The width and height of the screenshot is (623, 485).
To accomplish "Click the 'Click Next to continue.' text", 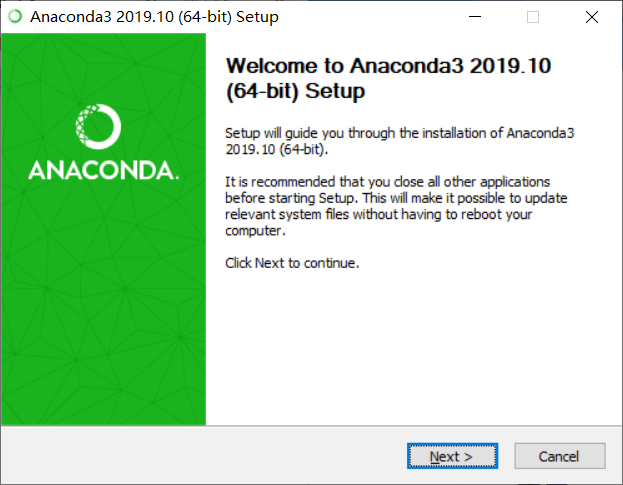I will click(291, 263).
